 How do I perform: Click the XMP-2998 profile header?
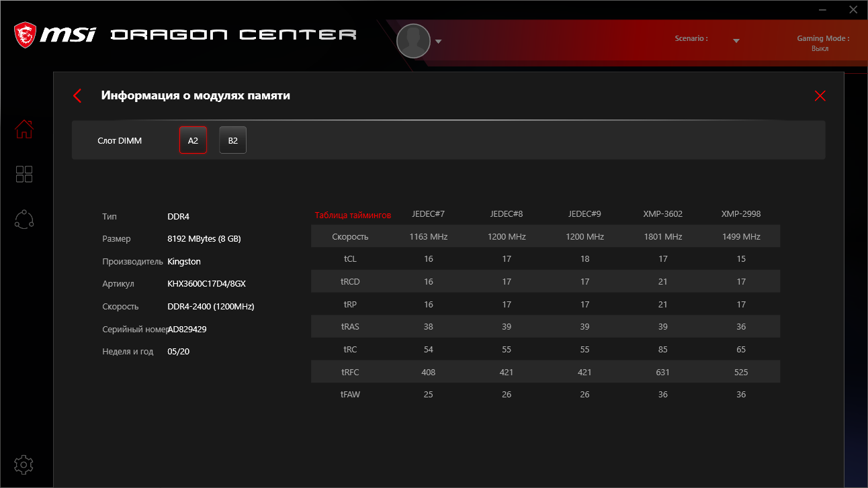coord(741,214)
